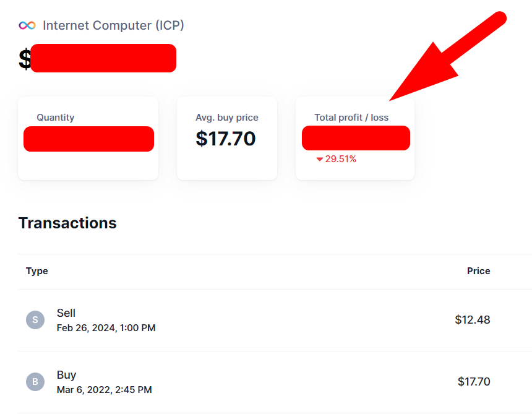The height and width of the screenshot is (414, 532).
Task: Select the 29.51% loss percentage
Action: click(341, 159)
